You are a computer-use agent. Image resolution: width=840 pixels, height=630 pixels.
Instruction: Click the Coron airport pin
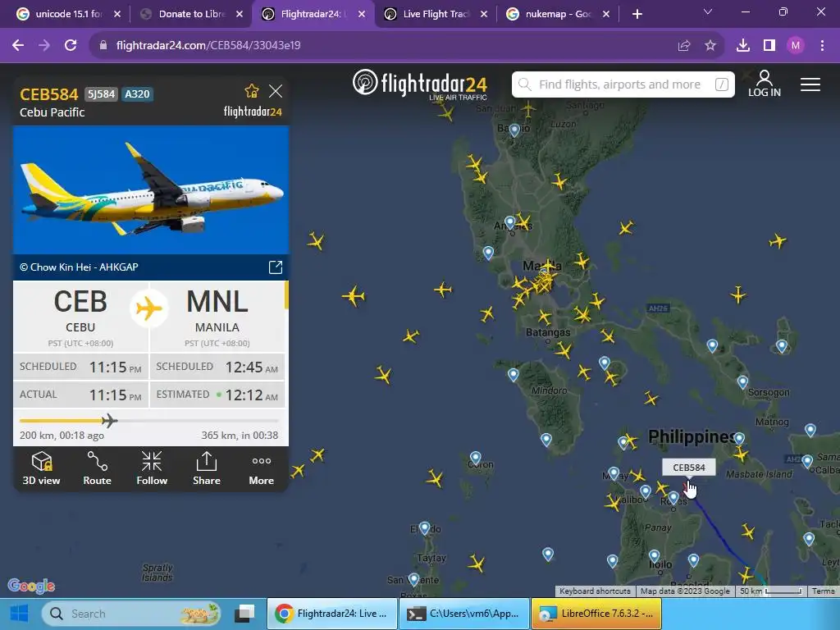coord(475,458)
